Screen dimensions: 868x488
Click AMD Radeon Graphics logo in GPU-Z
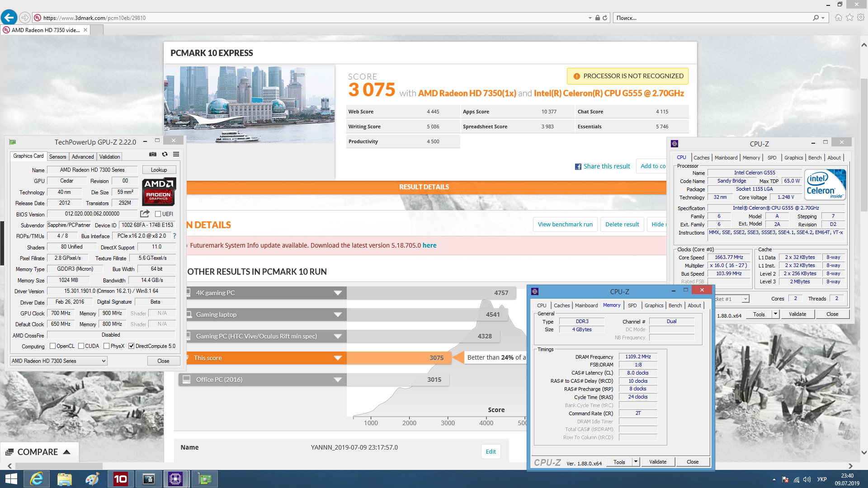(x=159, y=192)
